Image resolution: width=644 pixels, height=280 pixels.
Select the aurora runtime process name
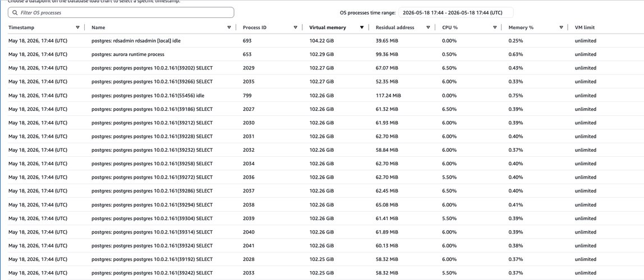[128, 54]
